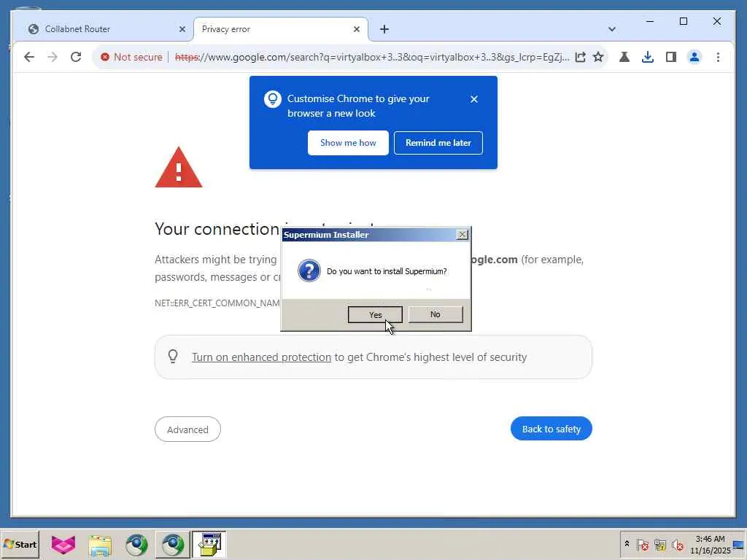Viewport: 747px width, 560px height.
Task: Dismiss the Customise Chrome popup
Action: click(x=474, y=99)
